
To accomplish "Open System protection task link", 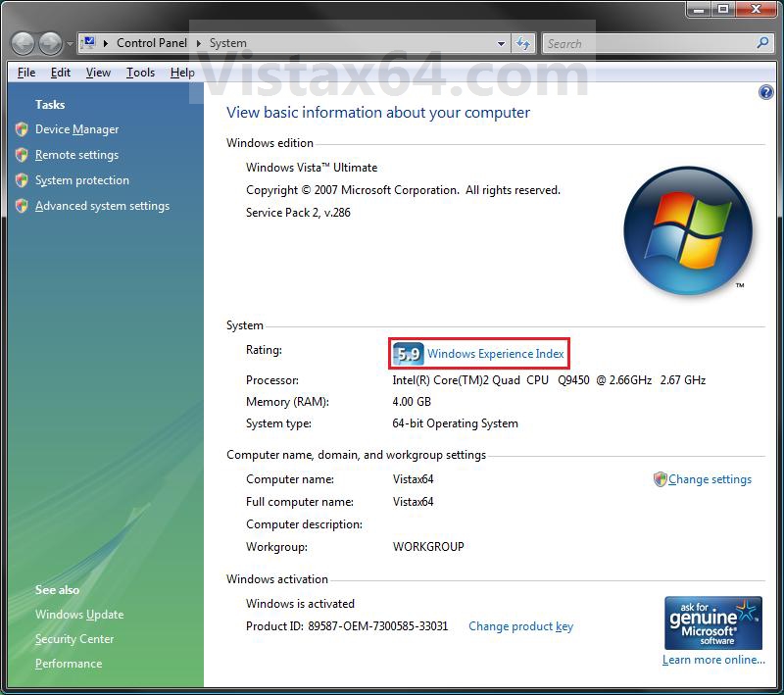I will coord(82,180).
